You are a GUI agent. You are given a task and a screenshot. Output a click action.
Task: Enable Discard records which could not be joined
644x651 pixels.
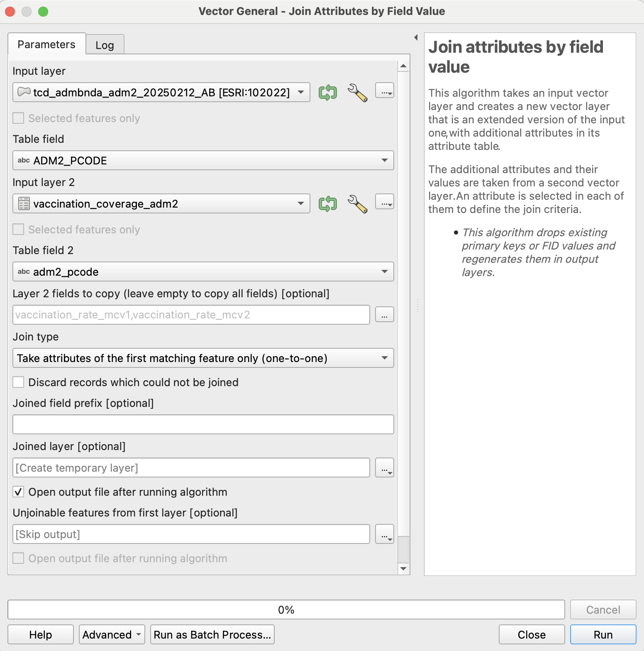[18, 382]
